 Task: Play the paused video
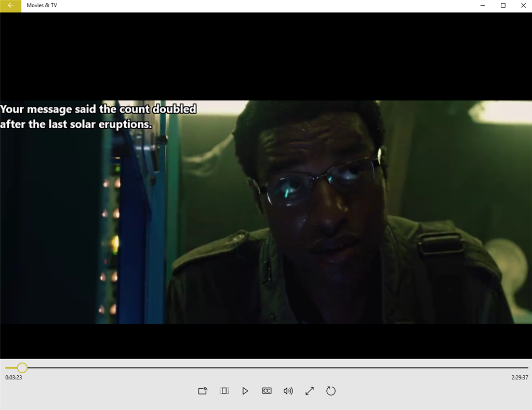(245, 391)
